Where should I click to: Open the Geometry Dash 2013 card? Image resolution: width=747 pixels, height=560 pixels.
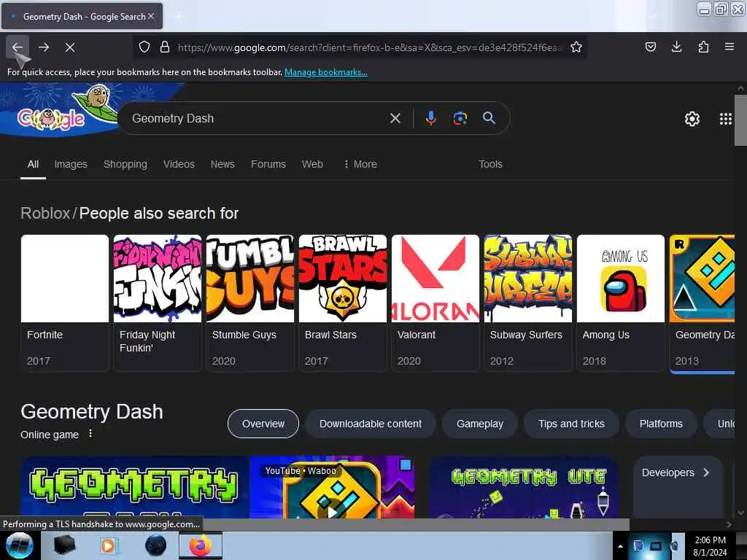click(x=703, y=303)
